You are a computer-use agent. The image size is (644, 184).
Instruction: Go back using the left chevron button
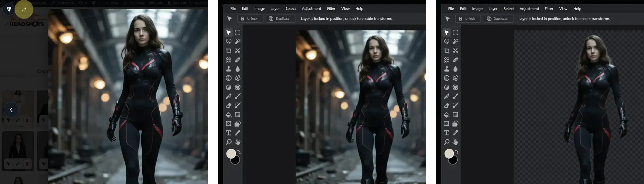pyautogui.click(x=11, y=110)
